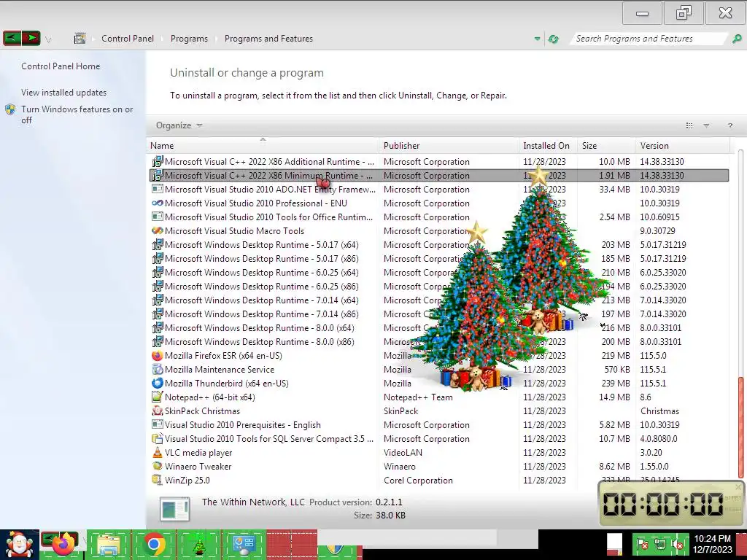The width and height of the screenshot is (747, 560).
Task: Select SkinPack Christmas icon
Action: [158, 411]
